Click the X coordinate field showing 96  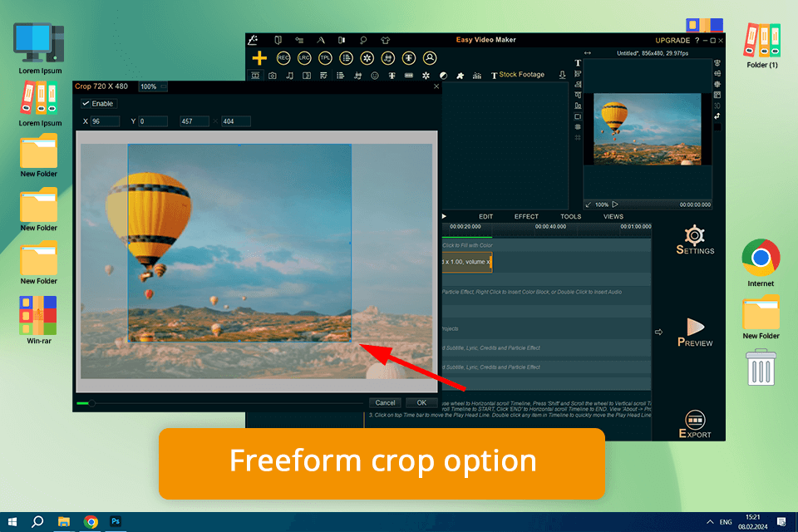105,121
